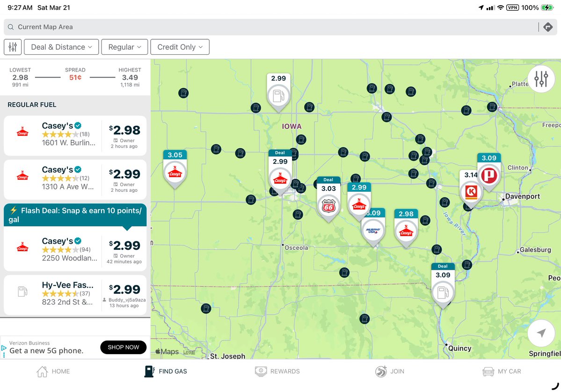The height and width of the screenshot is (392, 561).
Task: Select the Circle K 3.14 map pin
Action: (x=471, y=189)
